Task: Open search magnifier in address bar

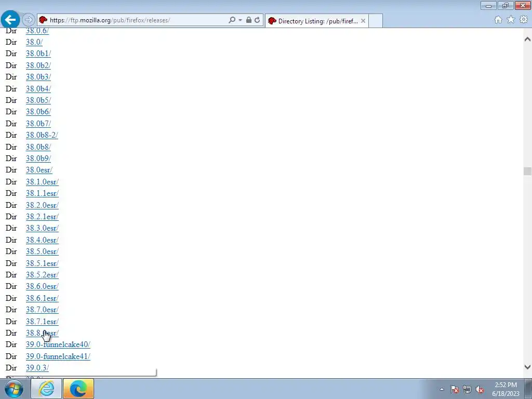Action: [232, 20]
